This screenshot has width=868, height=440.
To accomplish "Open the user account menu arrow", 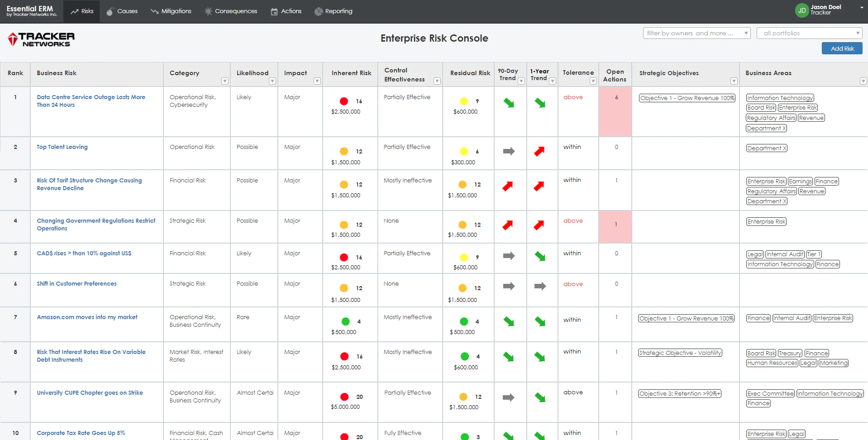I will coord(861,8).
